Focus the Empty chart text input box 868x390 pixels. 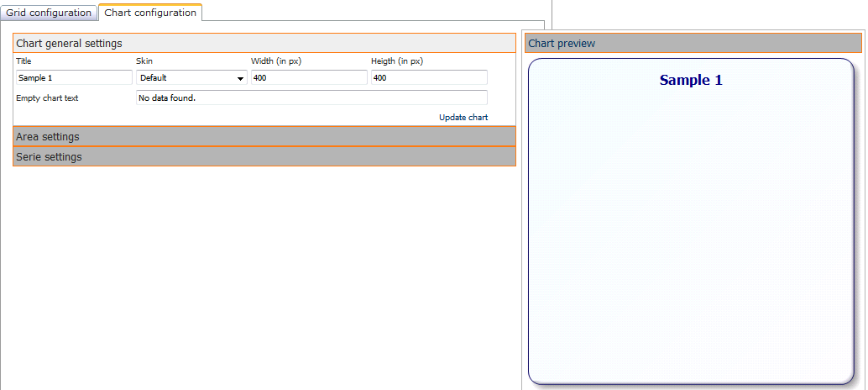[x=311, y=97]
